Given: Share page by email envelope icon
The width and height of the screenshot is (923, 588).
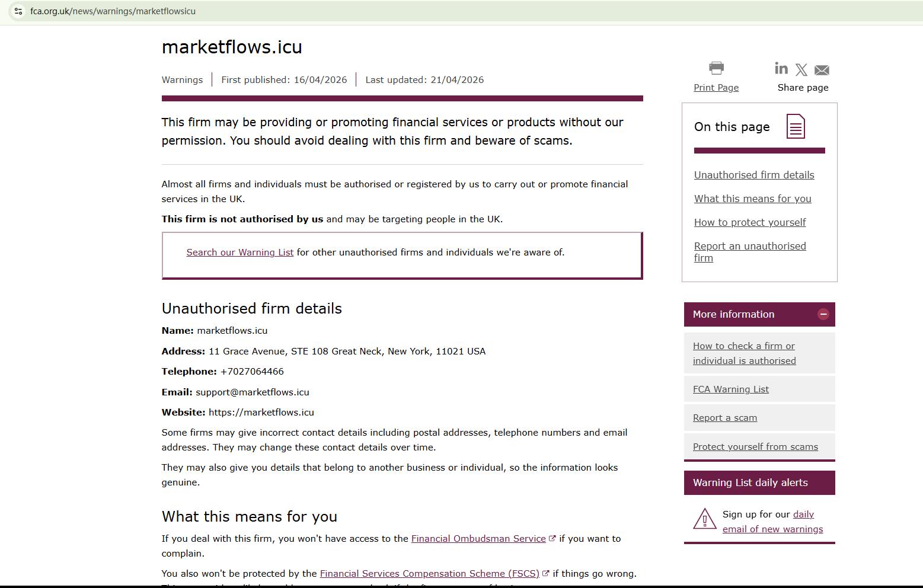Looking at the screenshot, I should point(822,70).
